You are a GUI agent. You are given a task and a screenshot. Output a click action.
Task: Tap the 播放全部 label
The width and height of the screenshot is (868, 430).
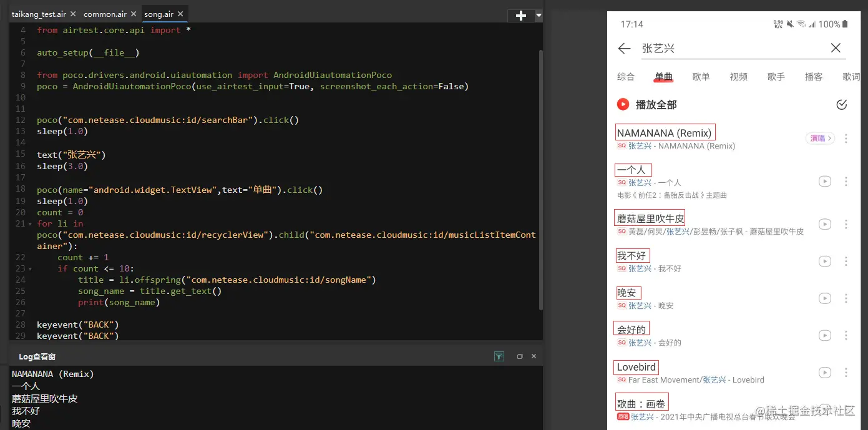tap(656, 104)
